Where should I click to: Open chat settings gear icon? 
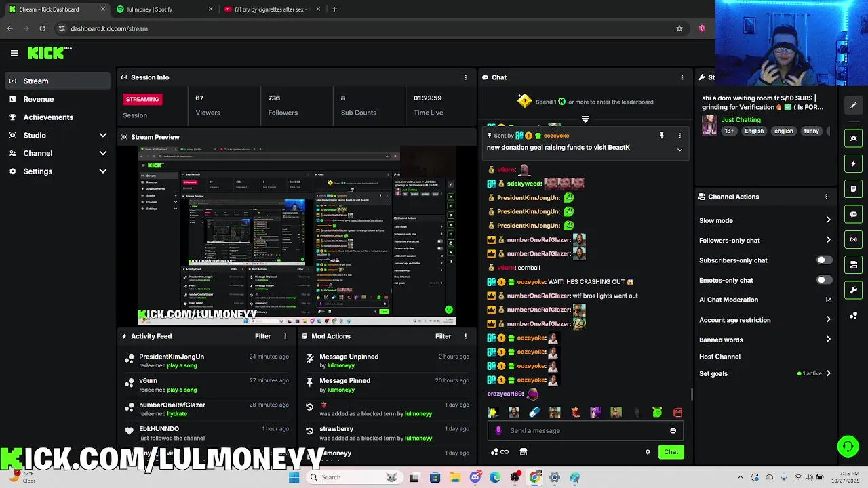coord(648,452)
